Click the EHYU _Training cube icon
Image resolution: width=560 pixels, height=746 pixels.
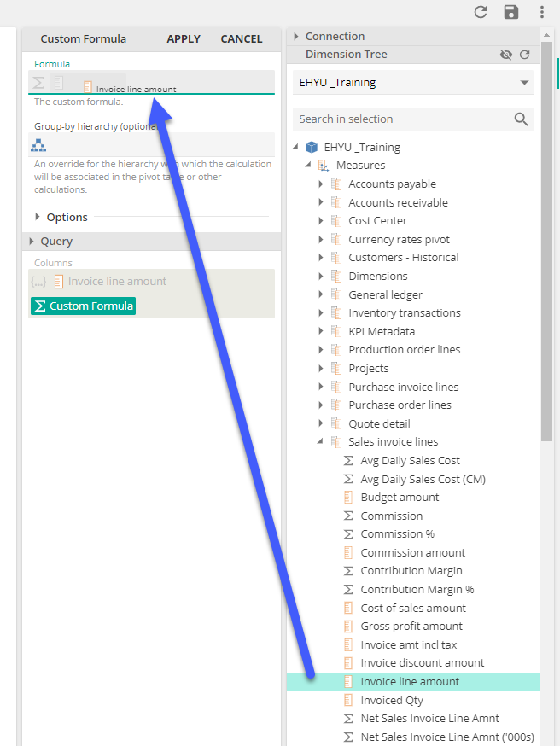point(312,147)
